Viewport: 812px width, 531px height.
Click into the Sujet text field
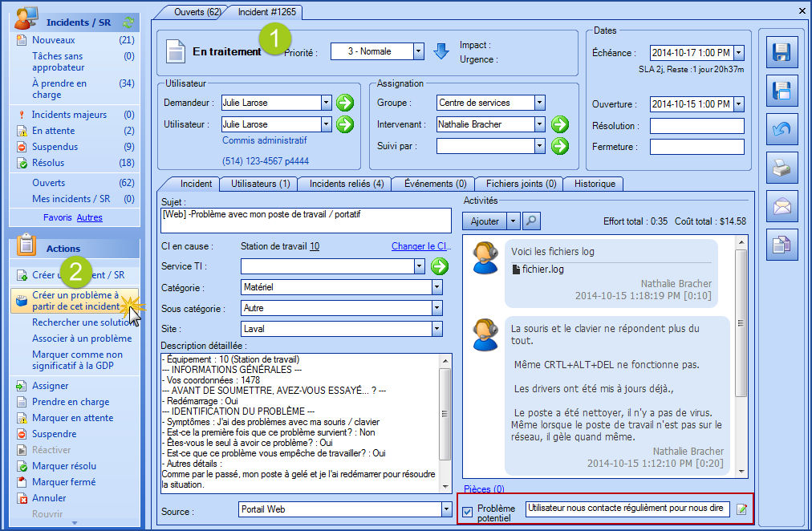click(306, 220)
